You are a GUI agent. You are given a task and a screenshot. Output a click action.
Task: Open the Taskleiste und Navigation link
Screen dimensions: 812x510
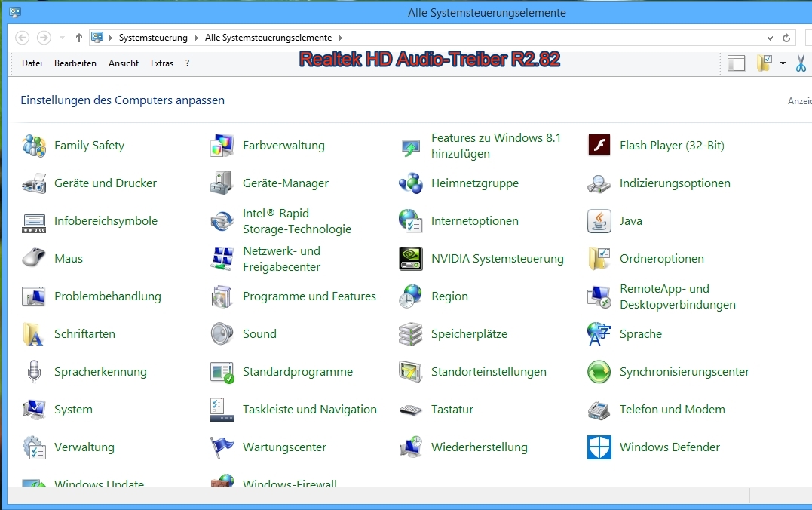click(310, 410)
